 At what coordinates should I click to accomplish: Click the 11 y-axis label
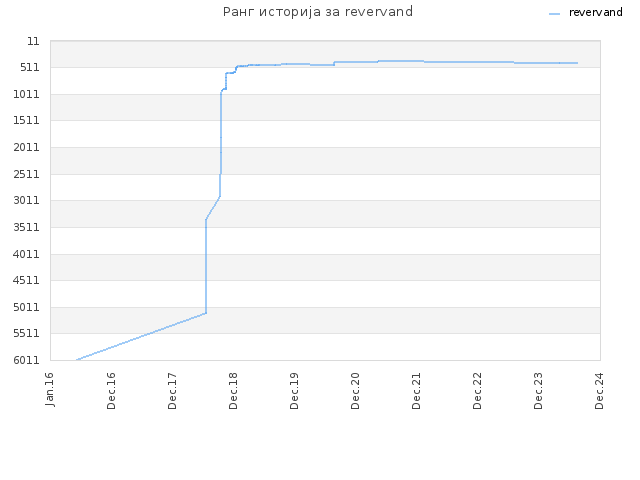33,41
